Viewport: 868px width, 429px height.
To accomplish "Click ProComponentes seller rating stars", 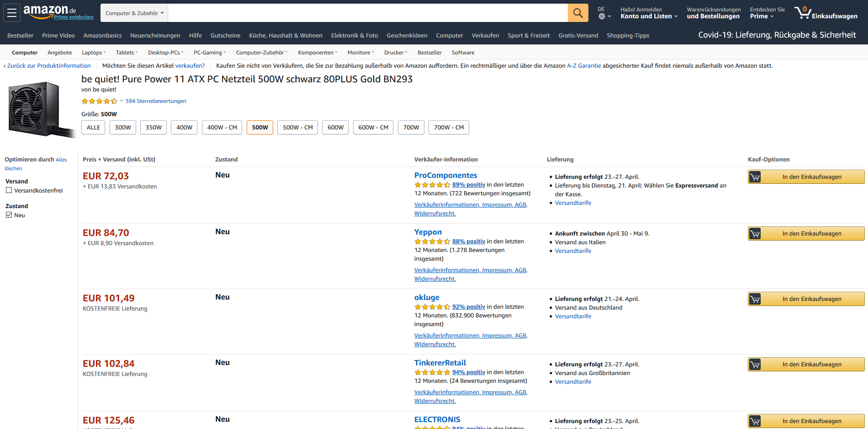I will click(432, 185).
